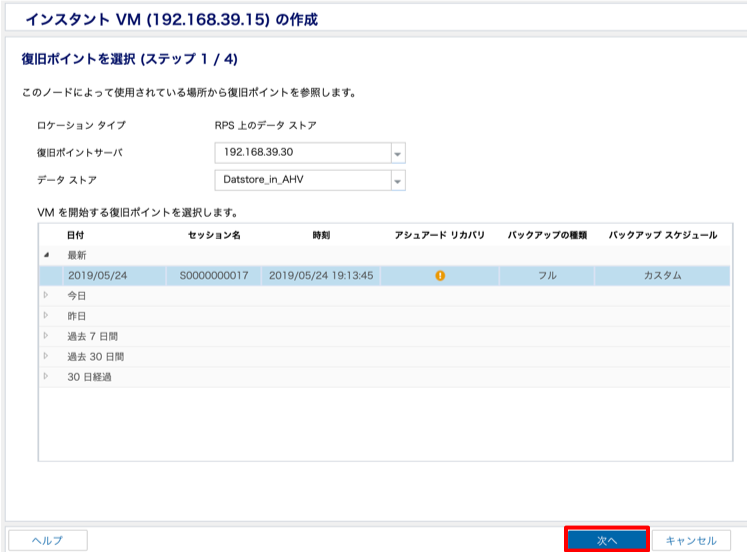This screenshot has width=747, height=552.
Task: Click the 過去 30 日間 label
Action: click(x=96, y=357)
